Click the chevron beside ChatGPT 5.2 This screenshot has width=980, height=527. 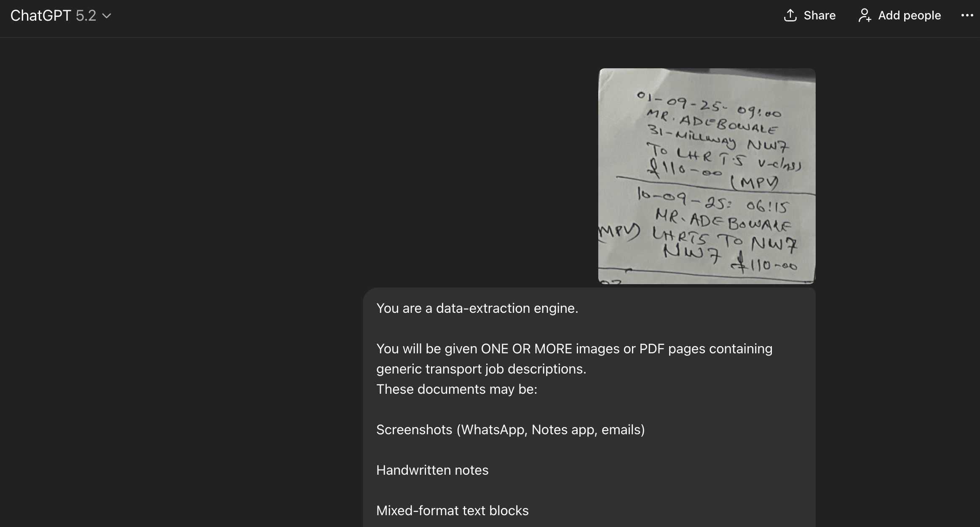click(107, 16)
